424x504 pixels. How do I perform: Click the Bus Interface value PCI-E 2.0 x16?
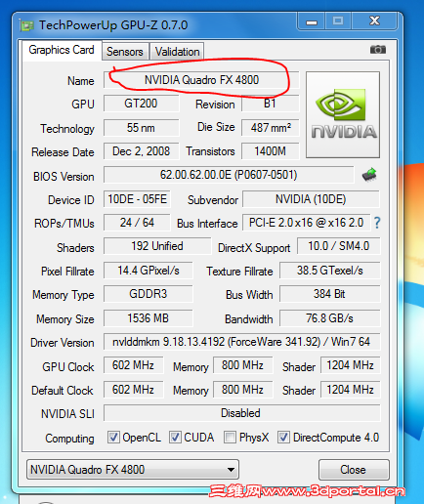(306, 223)
